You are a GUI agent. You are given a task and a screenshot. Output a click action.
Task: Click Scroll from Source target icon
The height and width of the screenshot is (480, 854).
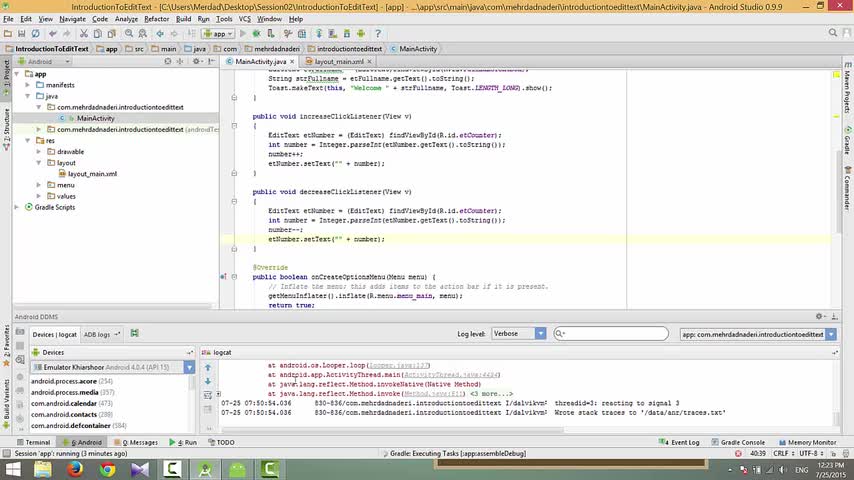point(168,62)
